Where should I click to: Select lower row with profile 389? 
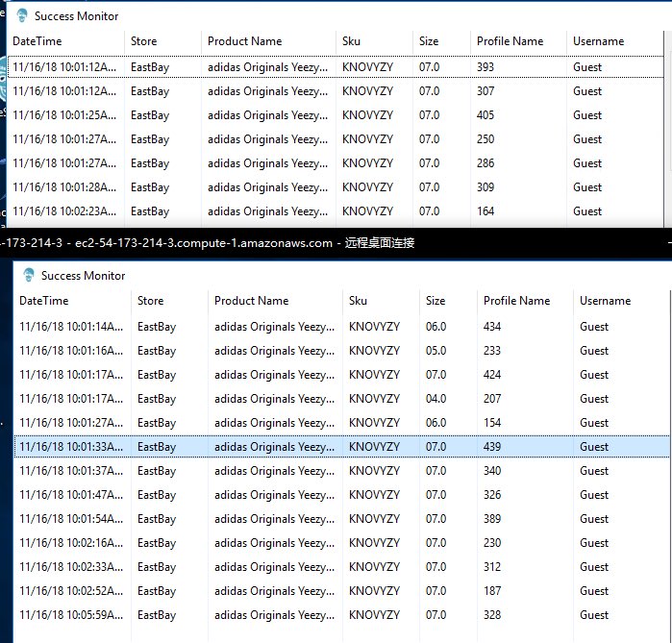[342, 519]
